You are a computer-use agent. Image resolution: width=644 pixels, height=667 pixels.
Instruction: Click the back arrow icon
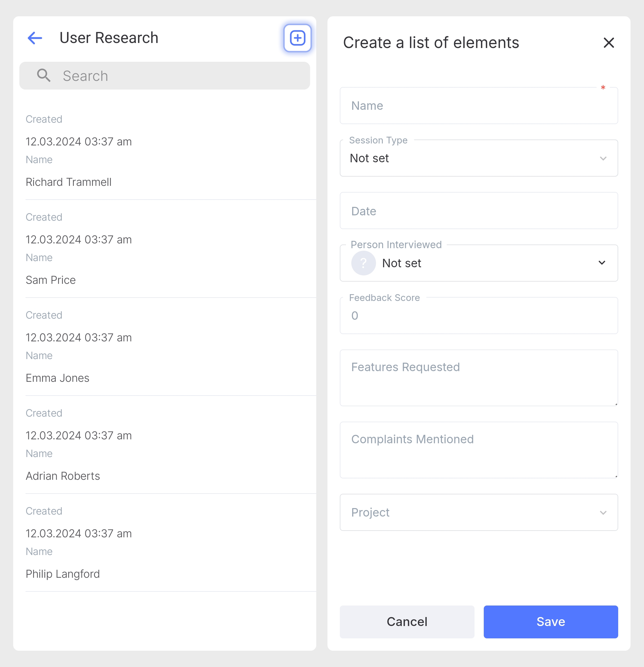(35, 38)
